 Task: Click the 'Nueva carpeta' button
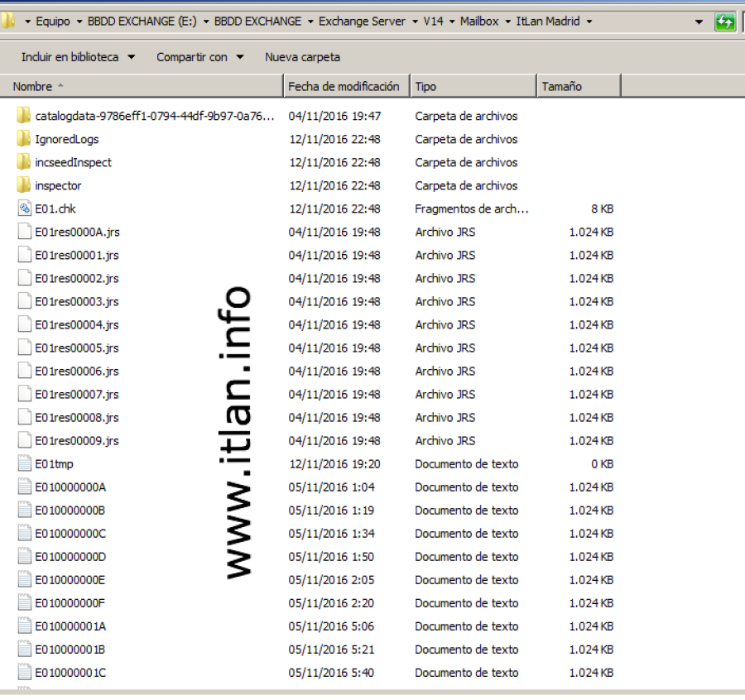point(302,57)
